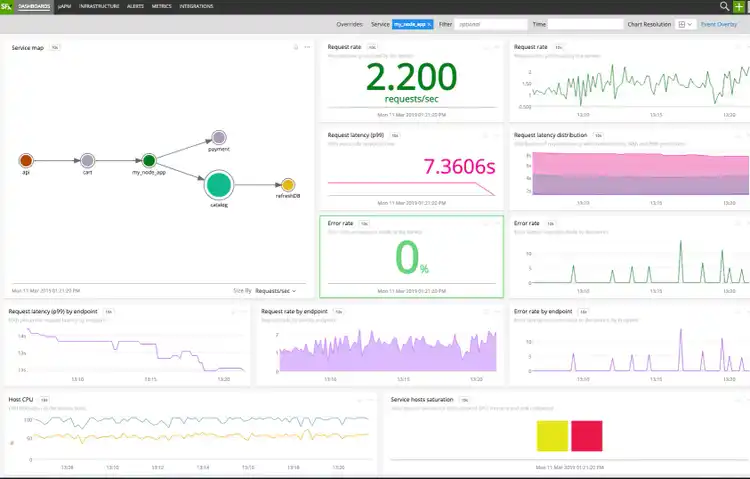This screenshot has height=479, width=750.
Task: Open the Metrics navigation item
Action: [161, 6]
